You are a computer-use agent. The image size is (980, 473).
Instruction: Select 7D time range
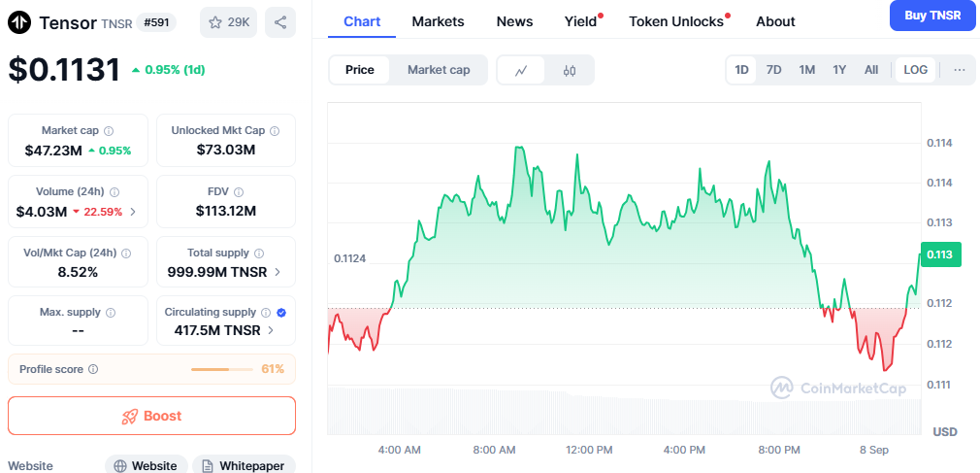click(773, 70)
